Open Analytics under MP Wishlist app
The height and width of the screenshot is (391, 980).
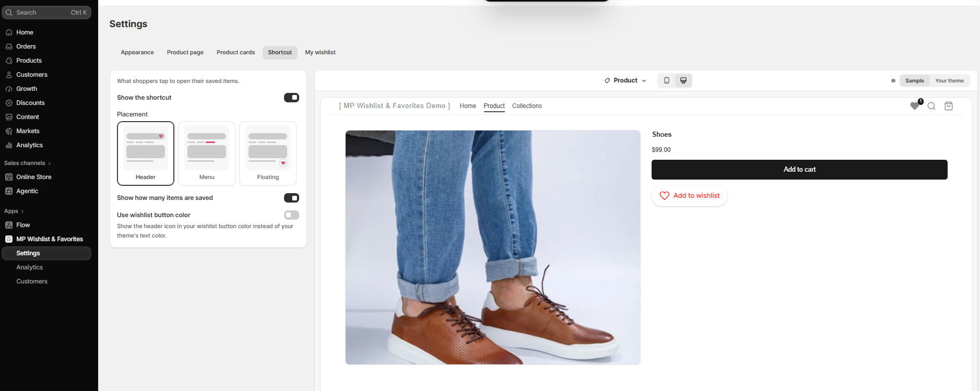(30, 267)
